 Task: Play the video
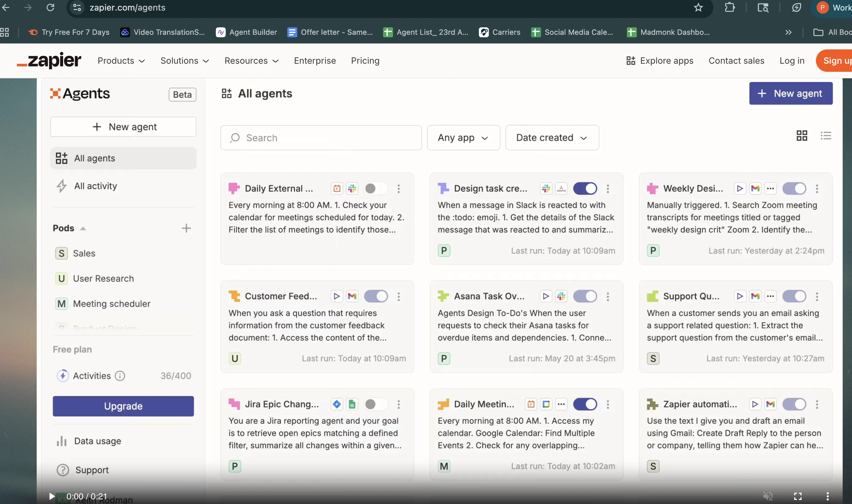point(52,496)
